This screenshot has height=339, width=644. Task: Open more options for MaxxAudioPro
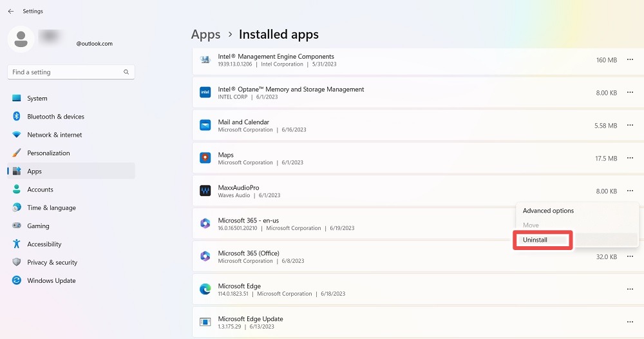point(630,191)
